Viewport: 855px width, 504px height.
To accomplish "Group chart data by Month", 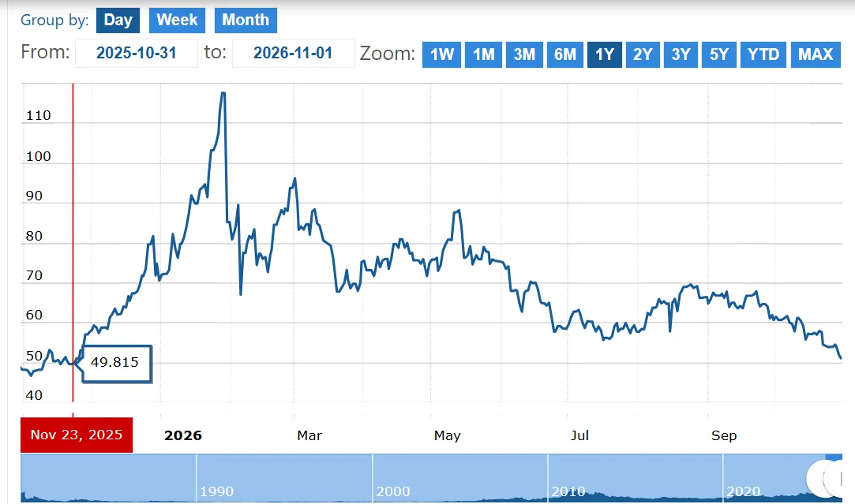I will [x=246, y=21].
